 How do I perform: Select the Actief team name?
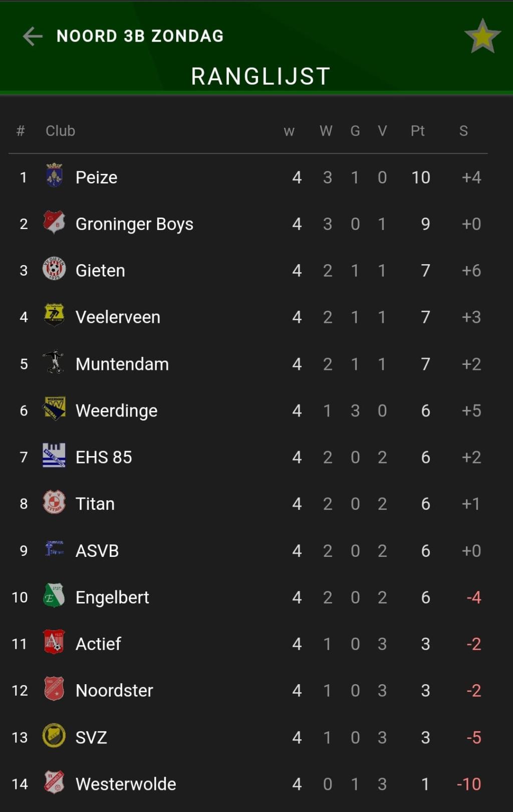(x=98, y=644)
